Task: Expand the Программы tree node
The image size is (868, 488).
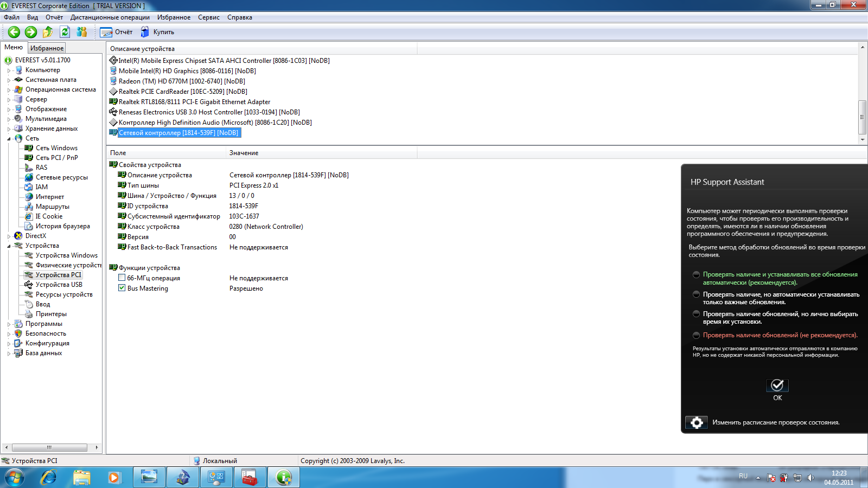Action: click(x=9, y=324)
